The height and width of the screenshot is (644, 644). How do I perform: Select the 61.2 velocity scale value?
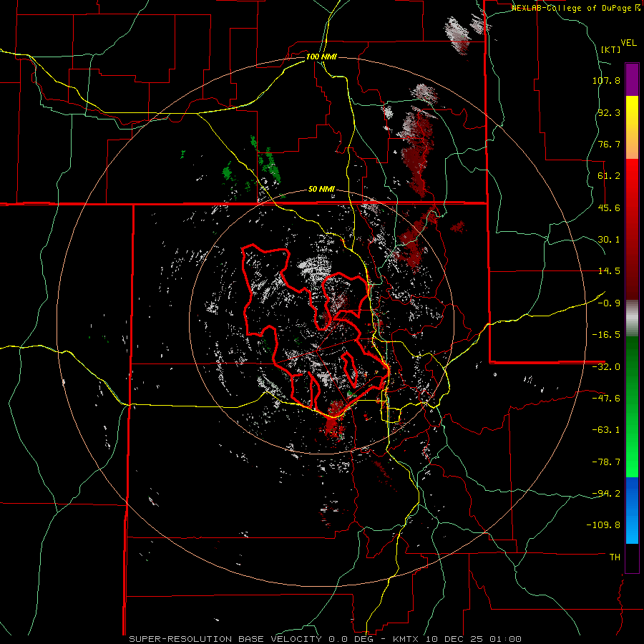(609, 176)
